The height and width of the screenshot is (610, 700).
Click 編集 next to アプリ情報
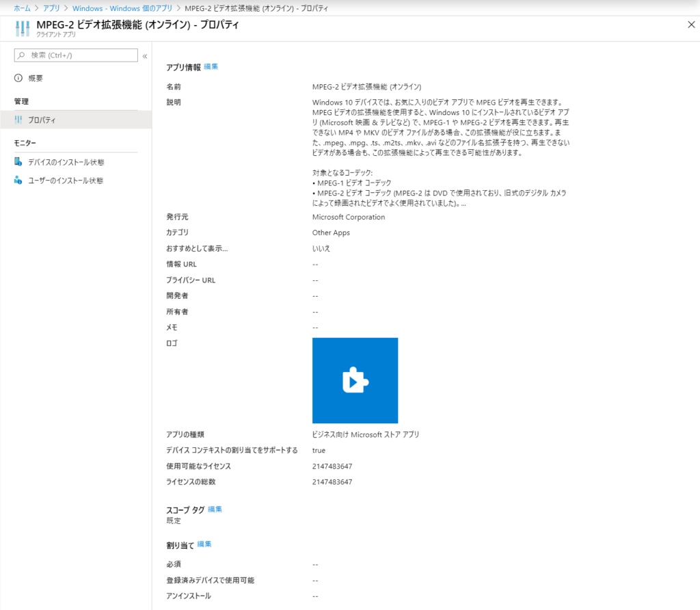211,67
